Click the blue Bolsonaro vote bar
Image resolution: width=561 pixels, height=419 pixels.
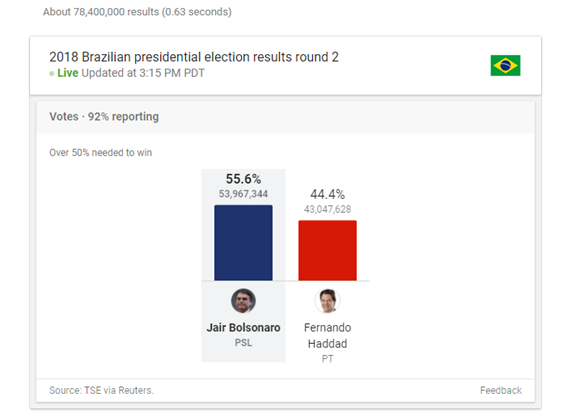243,243
